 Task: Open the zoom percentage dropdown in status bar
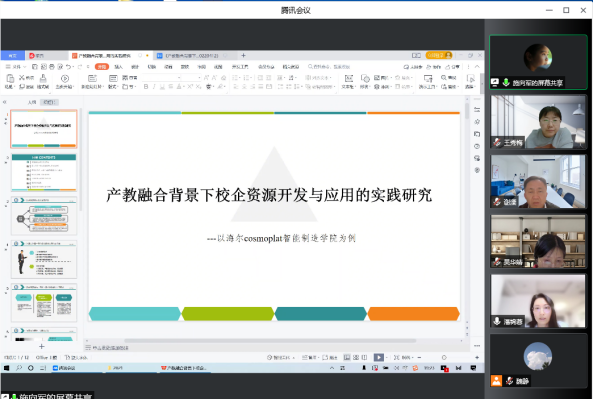coord(407,357)
